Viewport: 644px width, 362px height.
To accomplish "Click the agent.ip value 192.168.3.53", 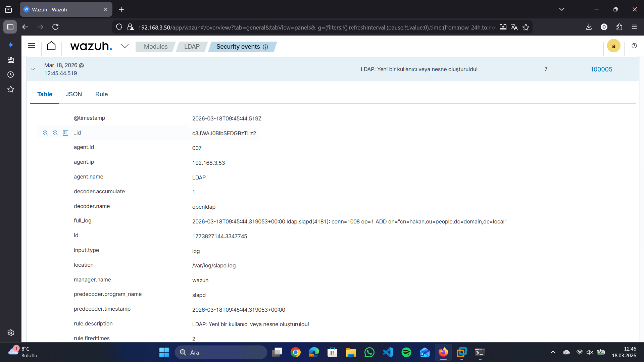I will (x=208, y=163).
